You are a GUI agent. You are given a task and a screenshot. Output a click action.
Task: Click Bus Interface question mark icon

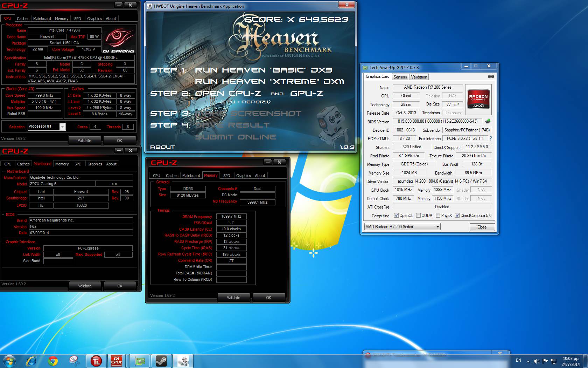491,138
